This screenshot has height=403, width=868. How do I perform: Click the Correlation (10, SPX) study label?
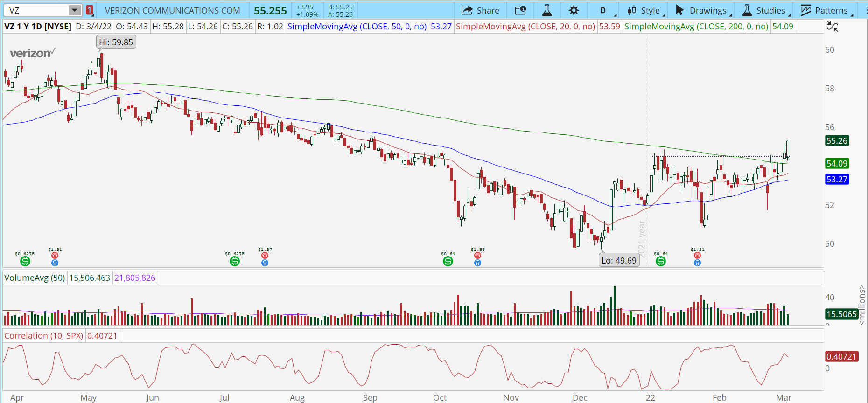click(44, 336)
